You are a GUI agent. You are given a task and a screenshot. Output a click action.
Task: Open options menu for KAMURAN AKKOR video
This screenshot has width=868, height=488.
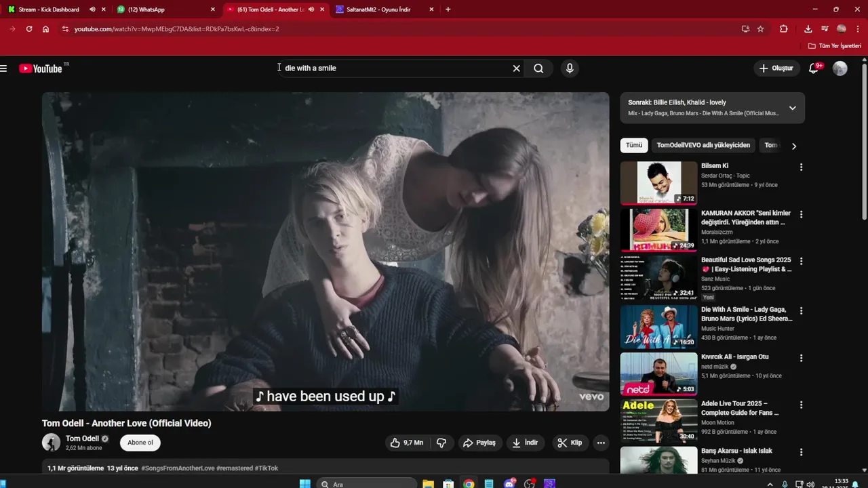(801, 214)
